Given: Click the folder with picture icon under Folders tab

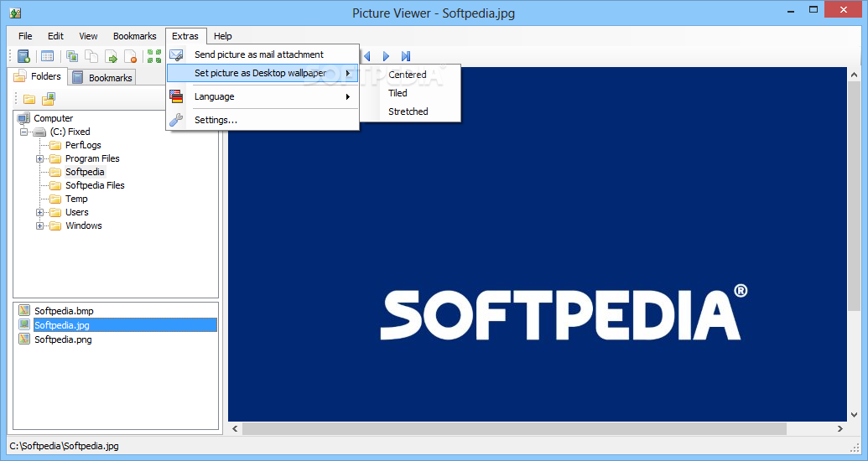Looking at the screenshot, I should [x=49, y=99].
